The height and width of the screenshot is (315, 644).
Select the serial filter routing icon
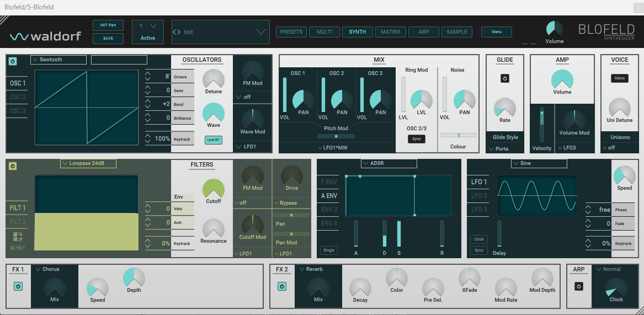18,248
